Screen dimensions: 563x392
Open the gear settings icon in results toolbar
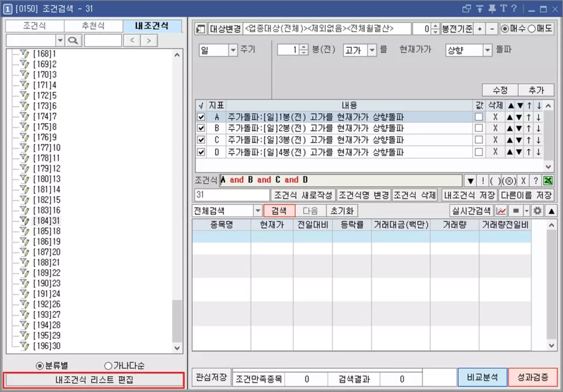coord(538,211)
